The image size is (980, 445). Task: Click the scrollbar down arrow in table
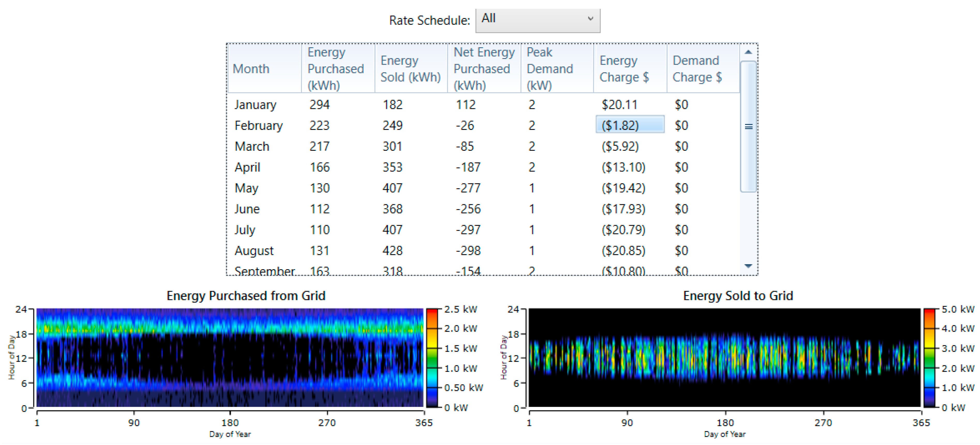pyautogui.click(x=748, y=266)
